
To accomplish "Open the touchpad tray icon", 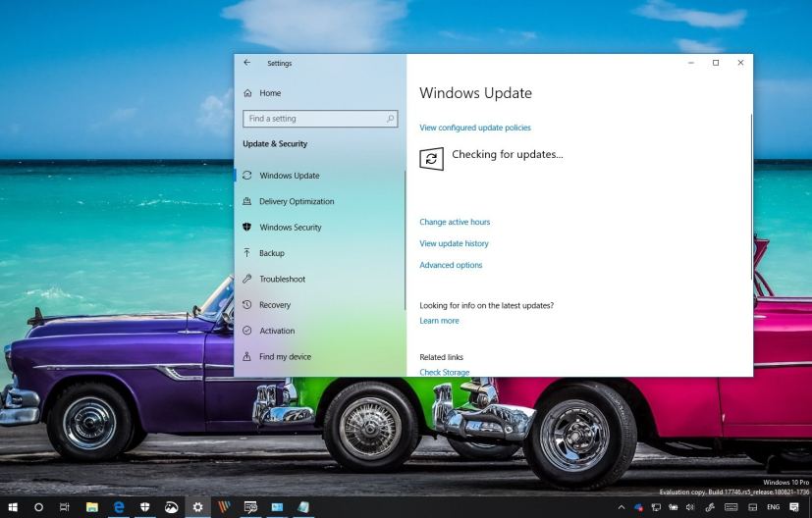I will [753, 507].
